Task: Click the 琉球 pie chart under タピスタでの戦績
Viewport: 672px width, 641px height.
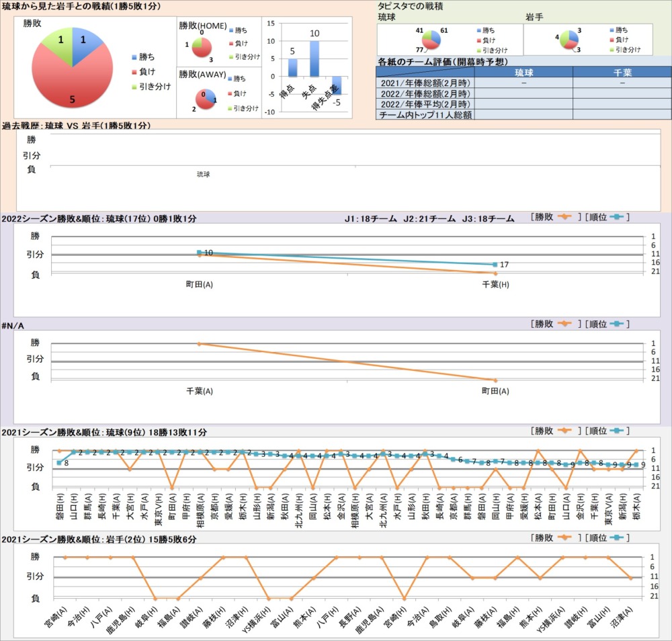Action: (431, 41)
